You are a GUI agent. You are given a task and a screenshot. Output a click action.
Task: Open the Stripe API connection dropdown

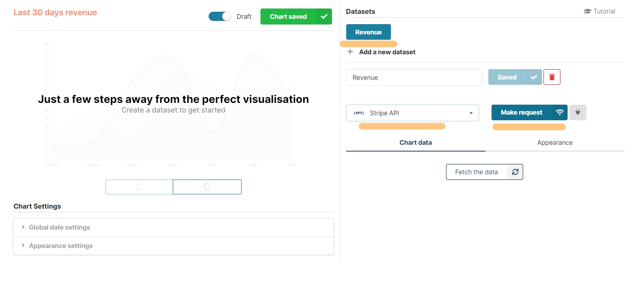(412, 113)
